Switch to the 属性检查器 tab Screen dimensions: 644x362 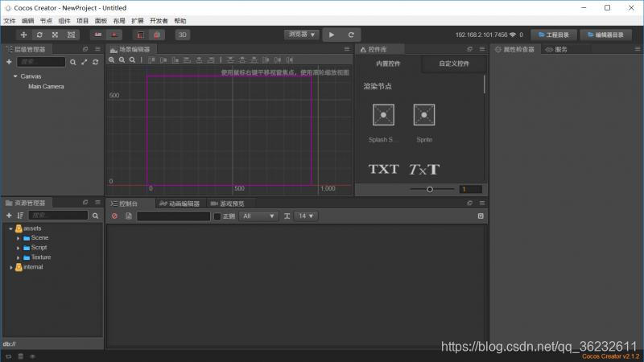pyautogui.click(x=515, y=49)
